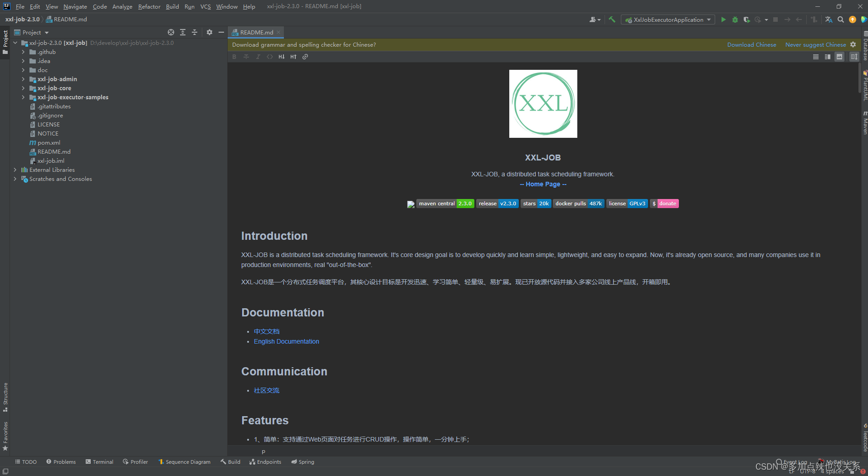Viewport: 868px width, 476px height.
Task: Switch to the preview-only view mode
Action: [839, 57]
